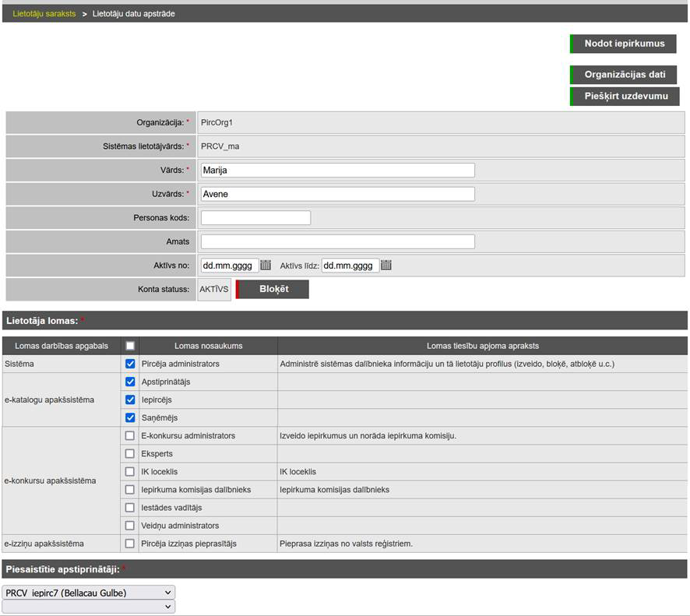This screenshot has width=690, height=616.
Task: Toggle select-all checkbox in roles header
Action: 130,346
